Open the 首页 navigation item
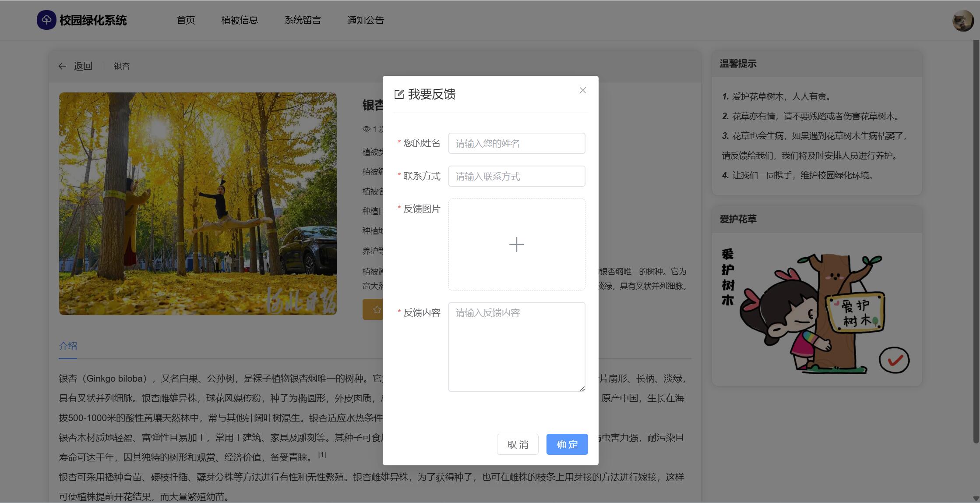 (186, 20)
